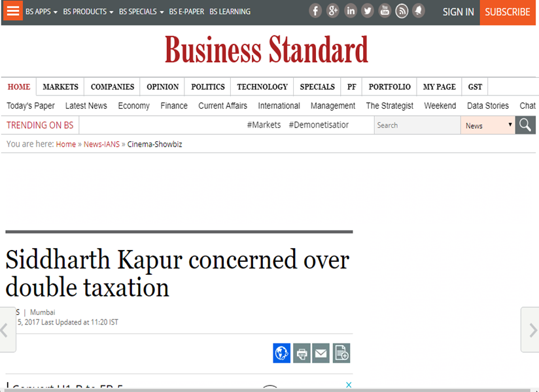This screenshot has height=392, width=539.
Task: Select the GST tab
Action: click(475, 87)
